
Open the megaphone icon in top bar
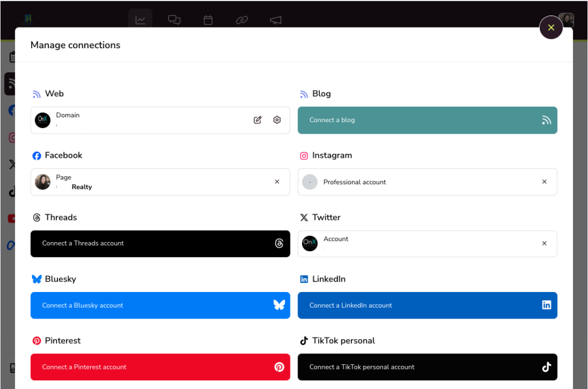(276, 20)
